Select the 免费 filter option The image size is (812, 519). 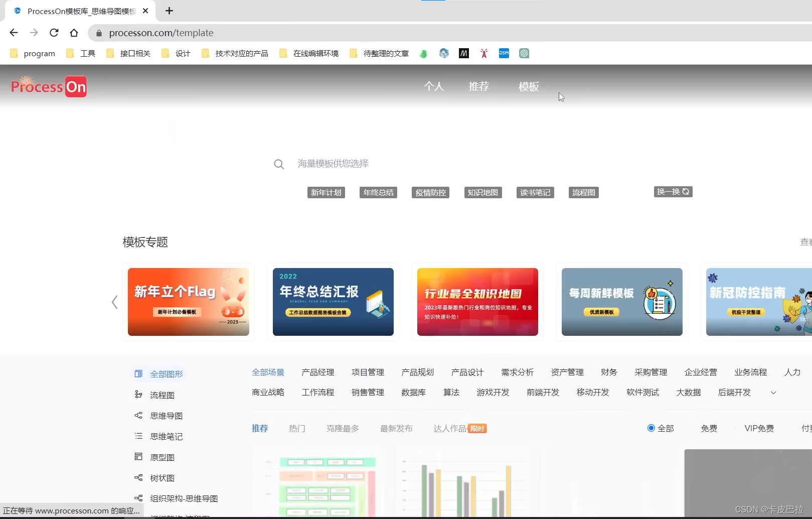point(709,428)
